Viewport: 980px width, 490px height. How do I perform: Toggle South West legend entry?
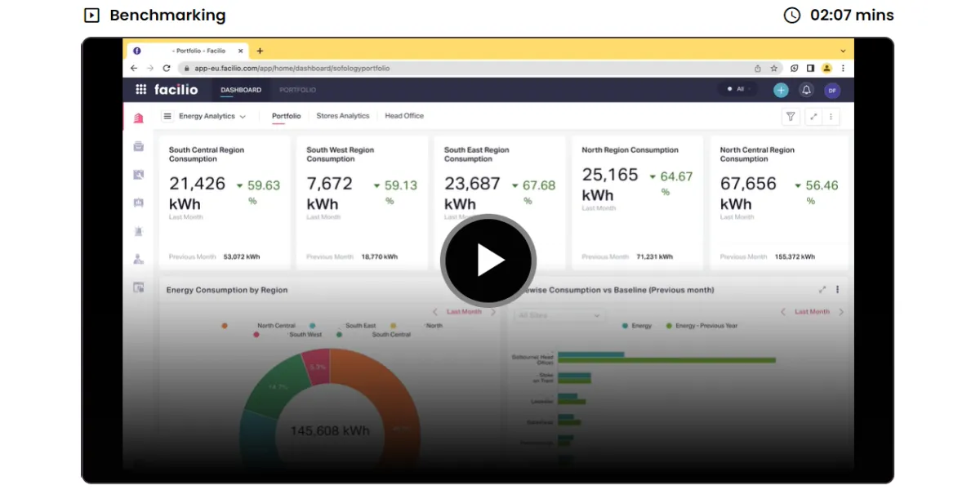tap(305, 335)
